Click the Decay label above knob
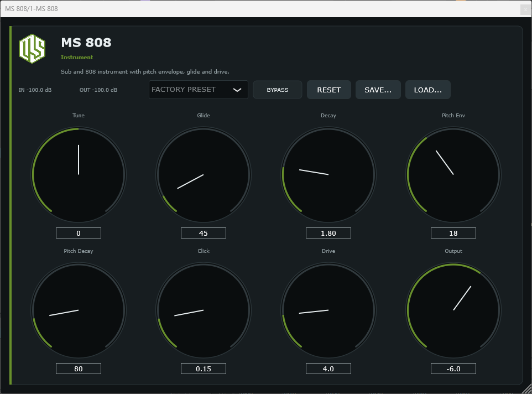 [x=328, y=116]
